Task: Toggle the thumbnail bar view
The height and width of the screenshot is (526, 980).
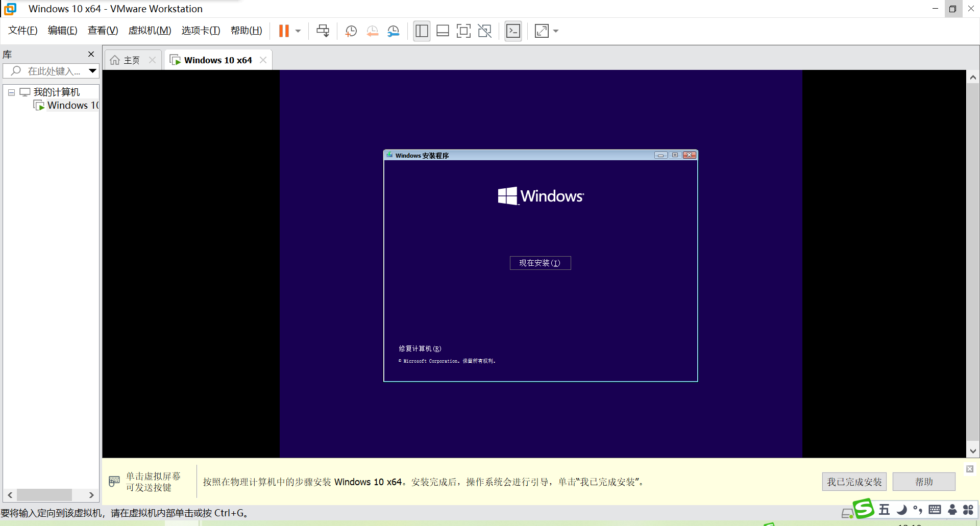Action: (443, 31)
